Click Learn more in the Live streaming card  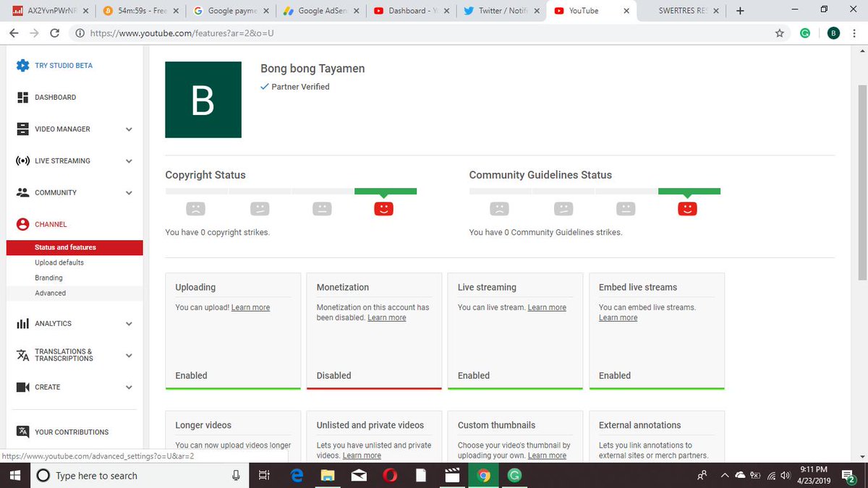point(547,307)
